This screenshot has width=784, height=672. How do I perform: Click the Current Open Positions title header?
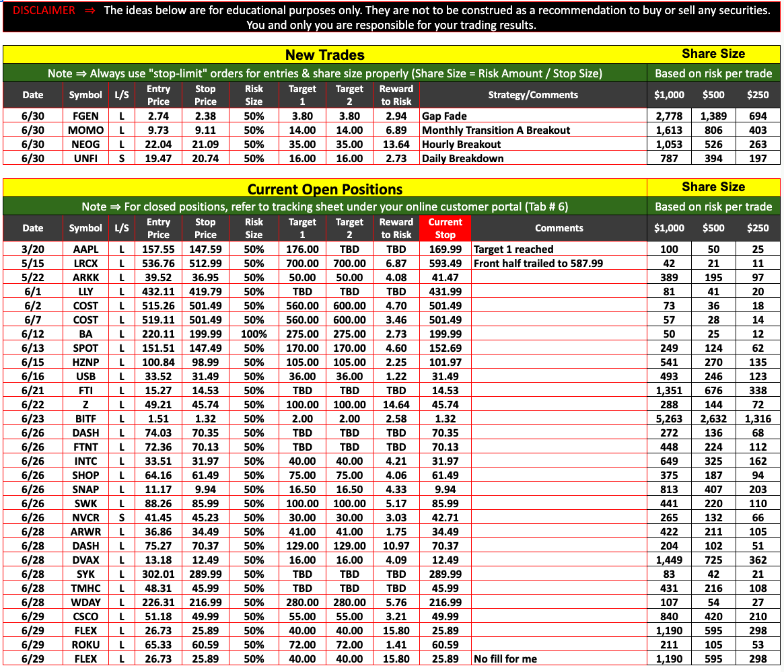pyautogui.click(x=324, y=189)
